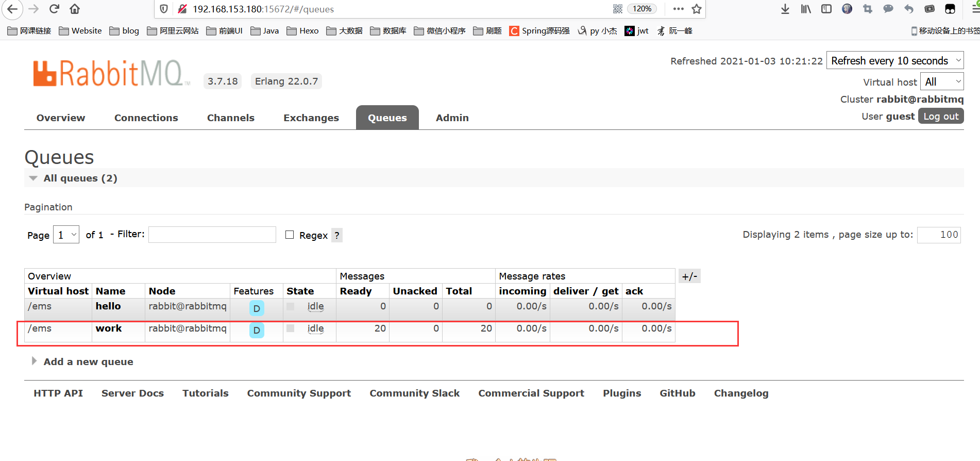Viewport: 980px width, 461px height.
Task: Open the Page number dropdown
Action: coord(66,235)
